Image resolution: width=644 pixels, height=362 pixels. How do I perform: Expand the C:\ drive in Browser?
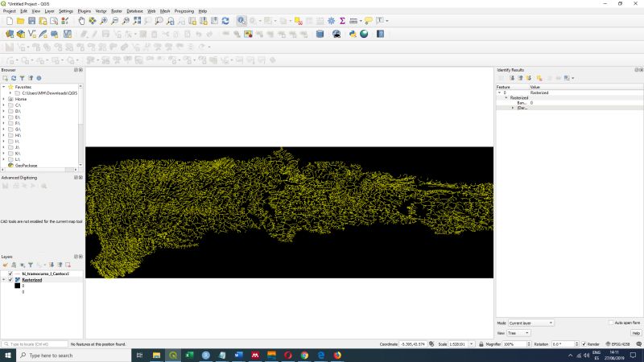tap(4, 105)
